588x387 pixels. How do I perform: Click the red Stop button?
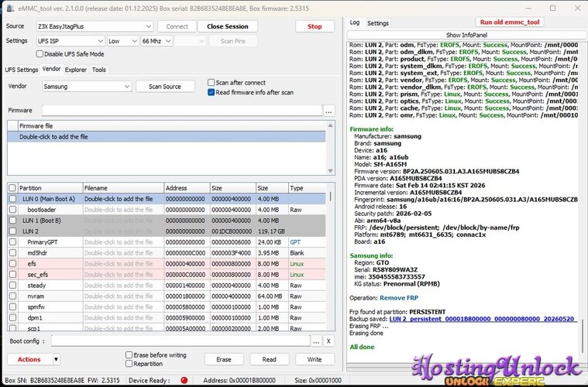click(315, 26)
